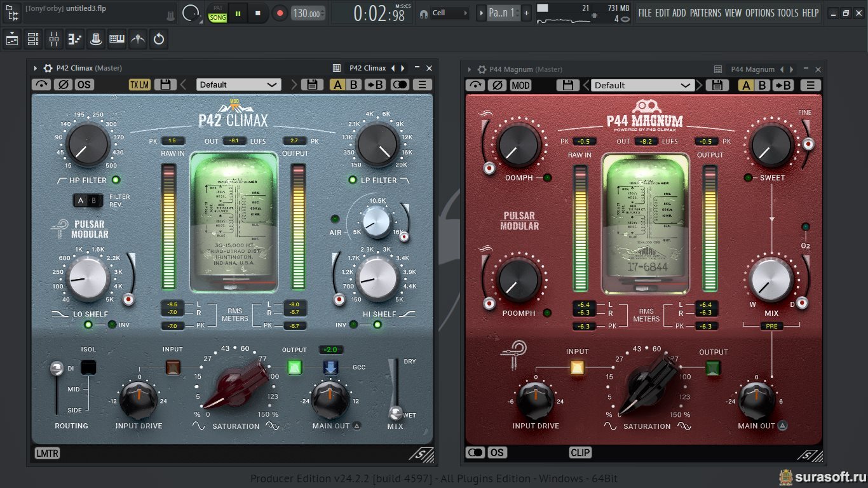Open P44 Magnum gear settings icon
The image size is (868, 488).
(x=482, y=69)
